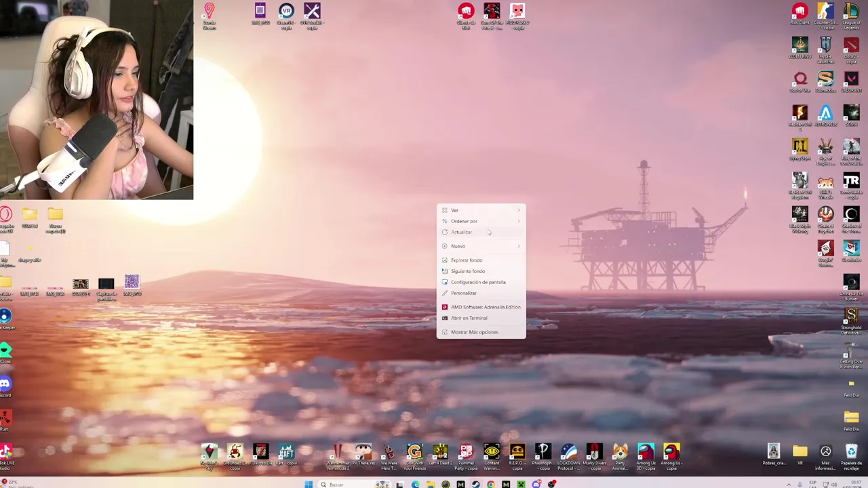This screenshot has height=488, width=868.
Task: Select the Pobres_cria image file icon
Action: click(774, 455)
